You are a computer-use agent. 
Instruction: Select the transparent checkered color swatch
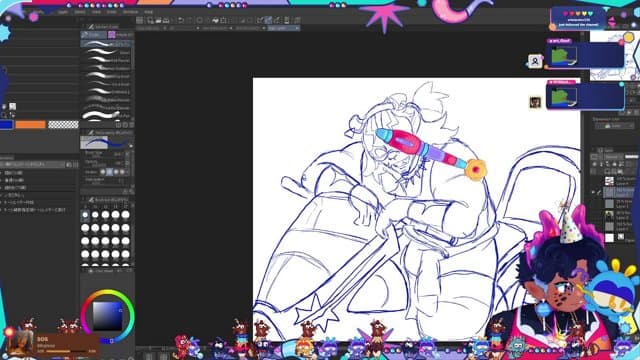(x=63, y=124)
